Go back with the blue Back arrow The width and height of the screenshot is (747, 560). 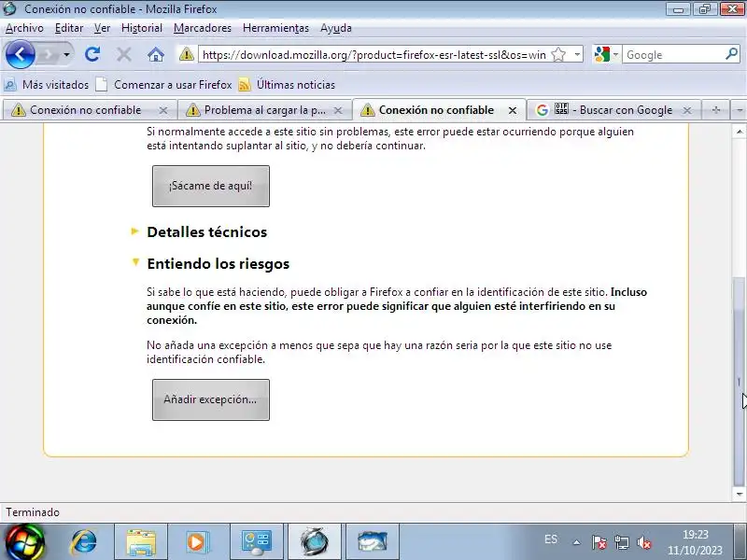(20, 54)
